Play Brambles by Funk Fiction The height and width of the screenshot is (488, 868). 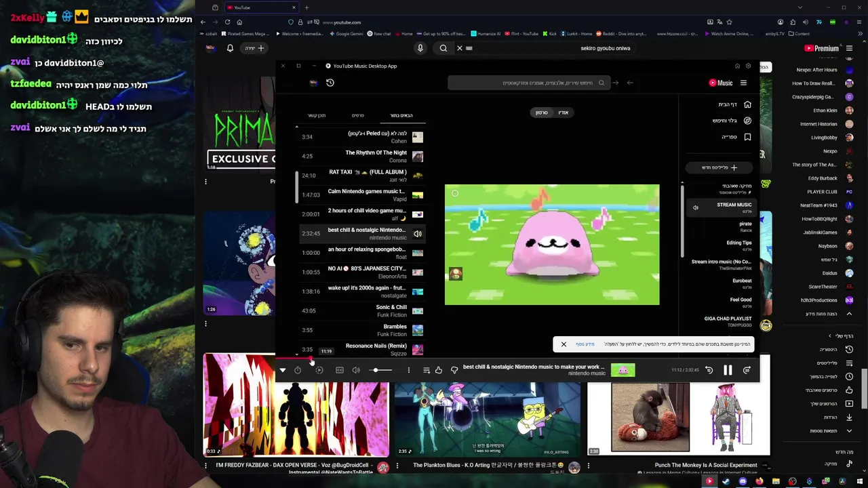362,330
